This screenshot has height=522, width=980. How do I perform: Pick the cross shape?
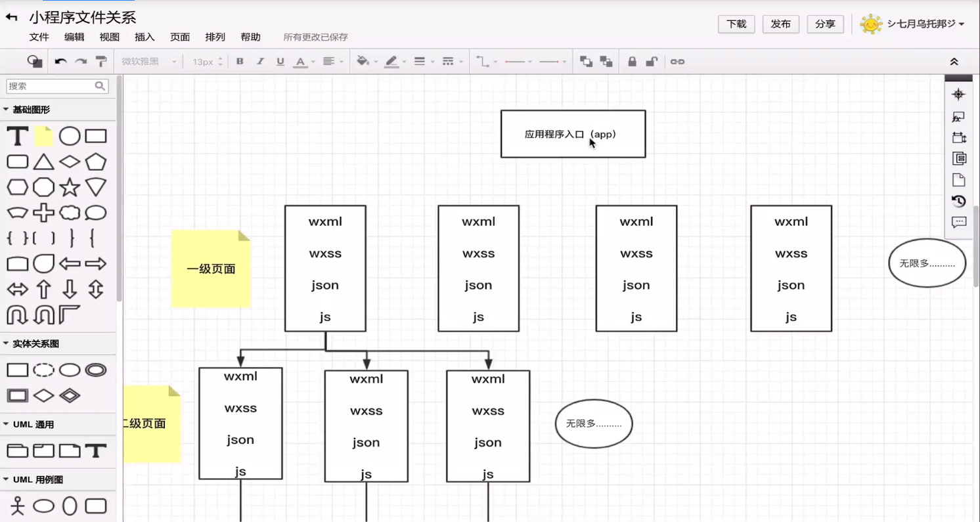coord(43,213)
